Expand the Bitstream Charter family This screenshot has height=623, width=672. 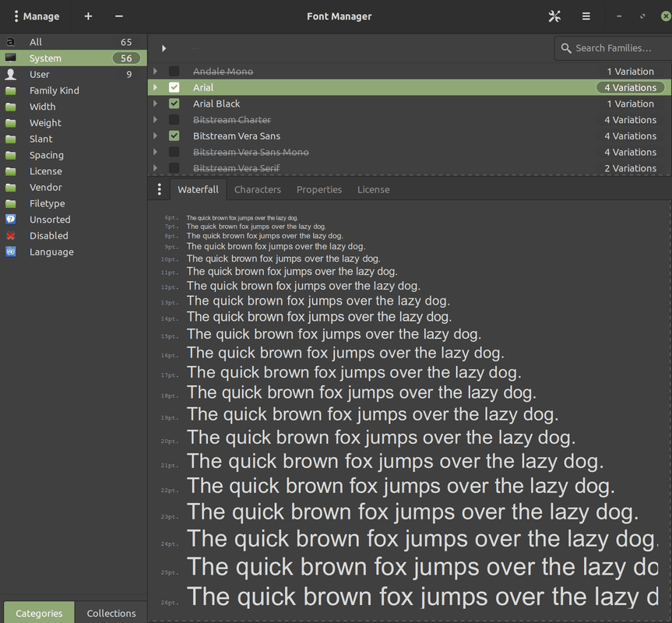pos(155,119)
